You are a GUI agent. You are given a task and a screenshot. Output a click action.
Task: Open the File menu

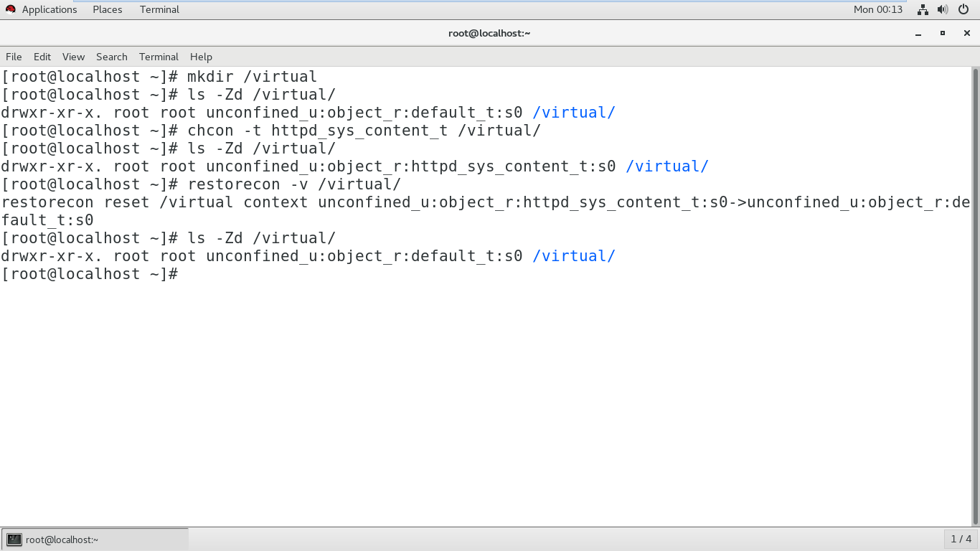(x=14, y=57)
